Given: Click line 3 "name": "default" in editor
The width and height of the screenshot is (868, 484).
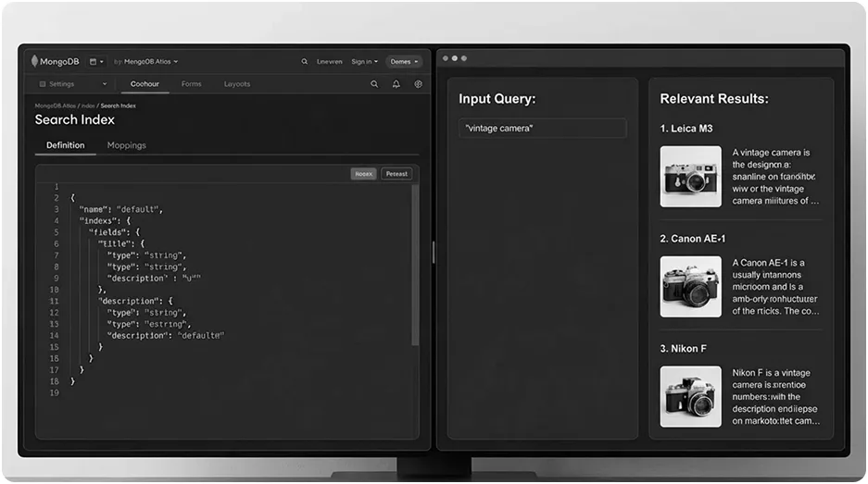Looking at the screenshot, I should [121, 209].
